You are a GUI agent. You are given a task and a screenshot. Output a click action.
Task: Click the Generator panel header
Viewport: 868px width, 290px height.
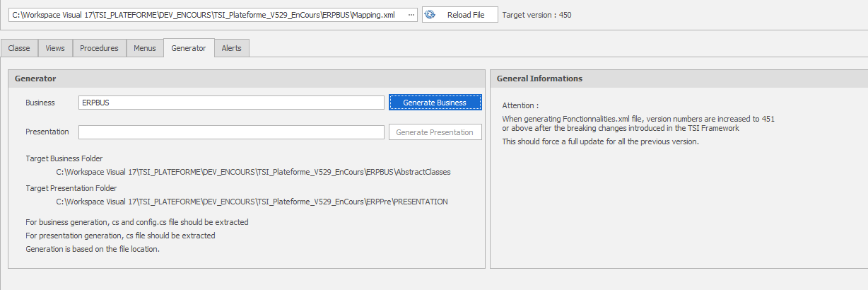[x=246, y=79]
